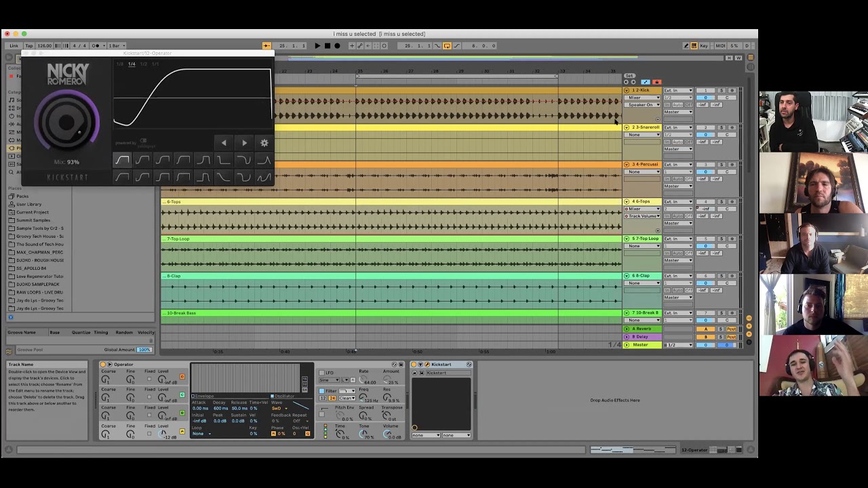Toggle the Follow playback button
This screenshot has width=868, height=488.
[266, 46]
